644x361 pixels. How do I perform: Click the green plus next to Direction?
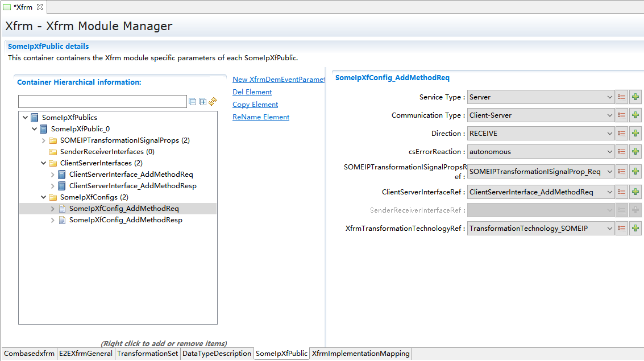635,134
